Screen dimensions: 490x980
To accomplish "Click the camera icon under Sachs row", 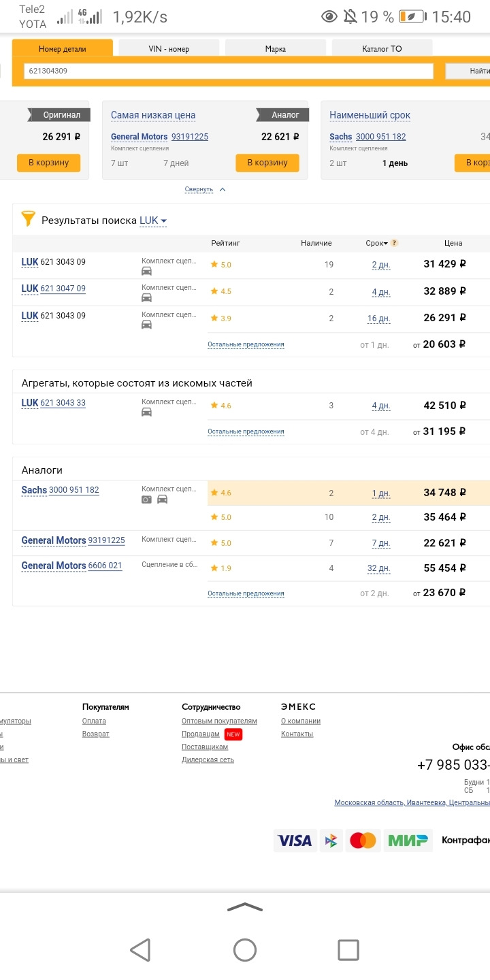I will pyautogui.click(x=146, y=500).
